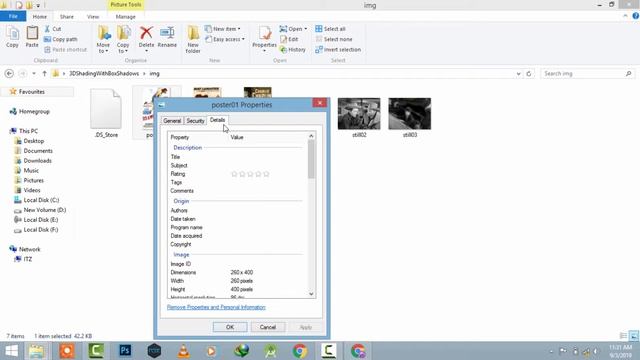
Task: Click the Details list scroll-down arrow
Action: click(311, 294)
